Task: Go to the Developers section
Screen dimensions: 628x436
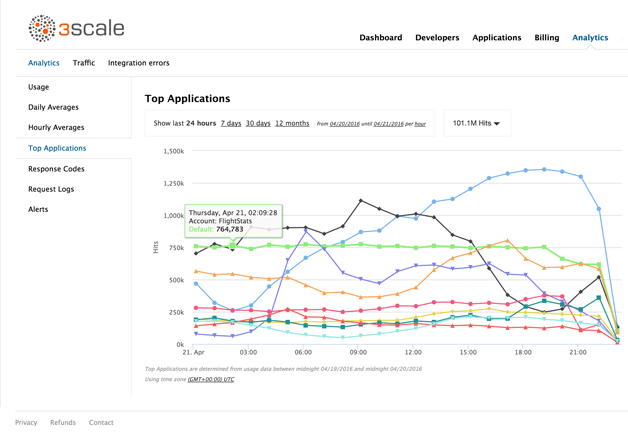Action: pos(437,38)
